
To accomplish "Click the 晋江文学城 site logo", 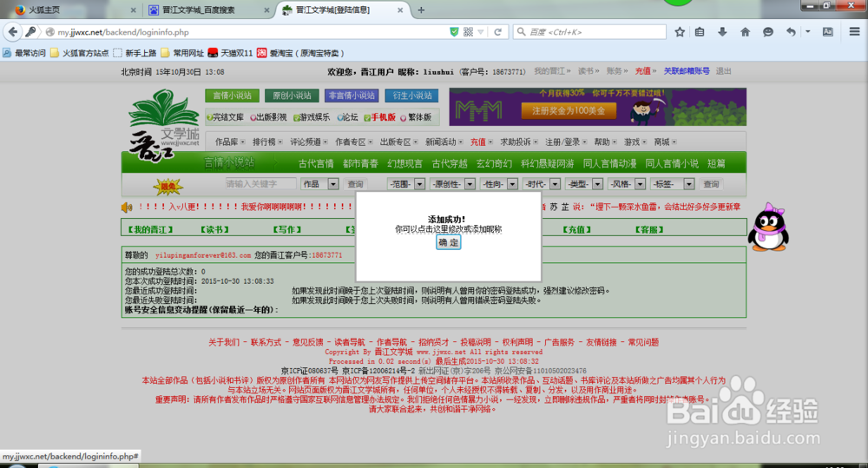I will point(164,125).
